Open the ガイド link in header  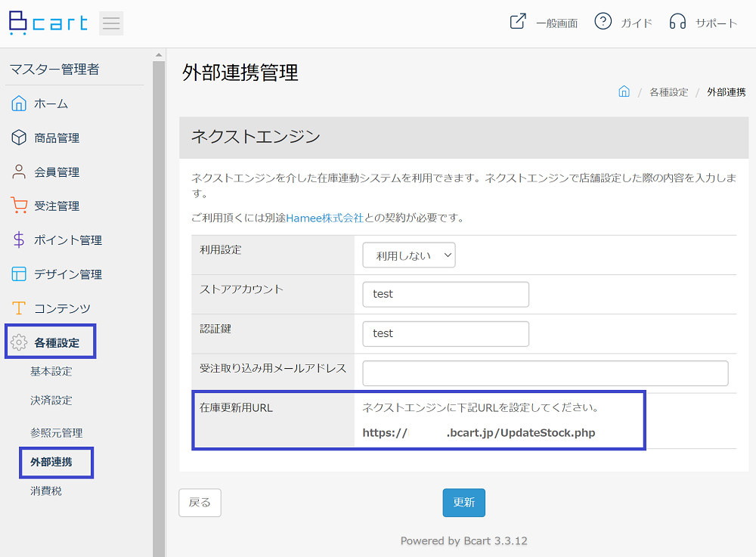pos(636,23)
